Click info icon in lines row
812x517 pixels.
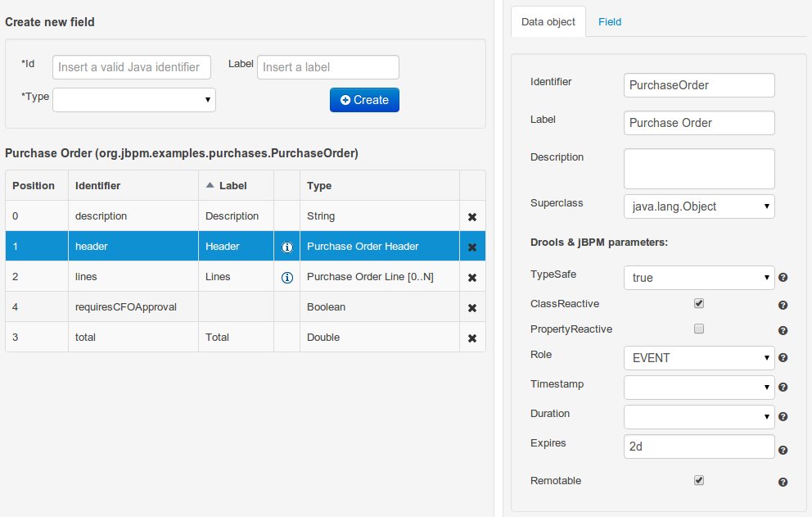(287, 278)
